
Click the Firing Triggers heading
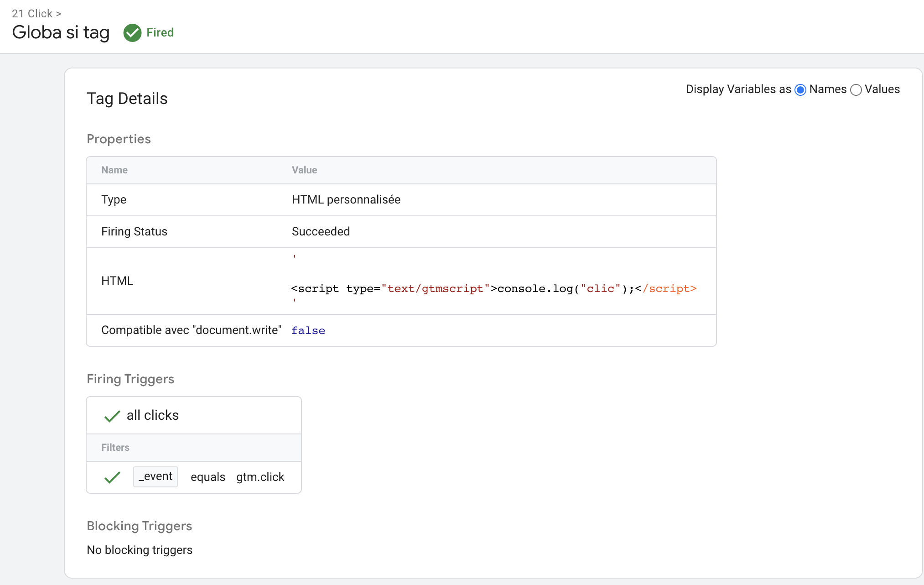[x=130, y=379]
